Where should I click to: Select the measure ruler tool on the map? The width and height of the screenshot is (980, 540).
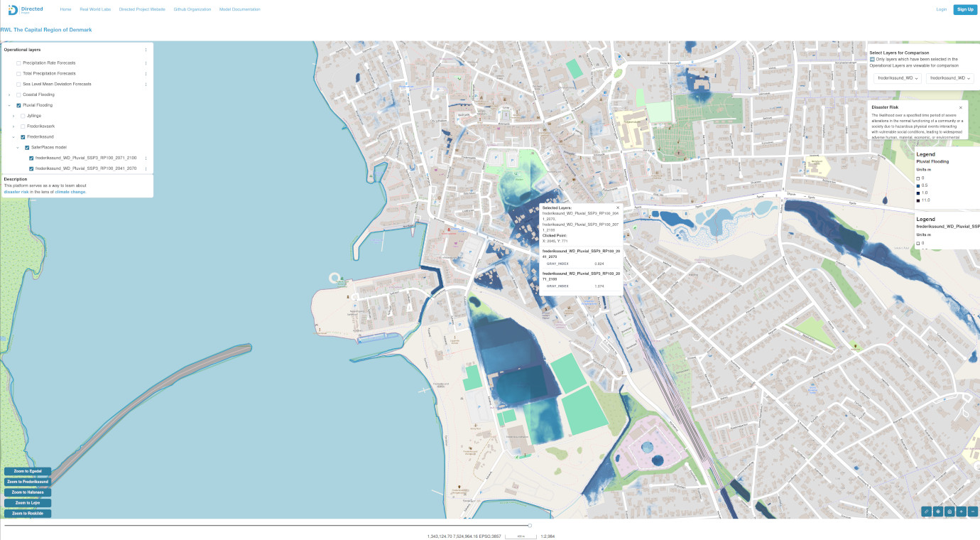(x=926, y=511)
